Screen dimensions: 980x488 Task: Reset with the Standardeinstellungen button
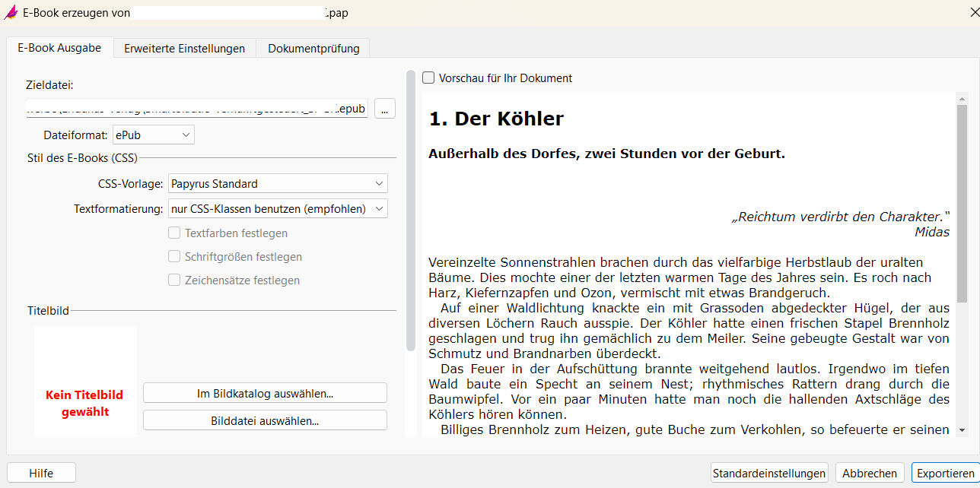(768, 473)
